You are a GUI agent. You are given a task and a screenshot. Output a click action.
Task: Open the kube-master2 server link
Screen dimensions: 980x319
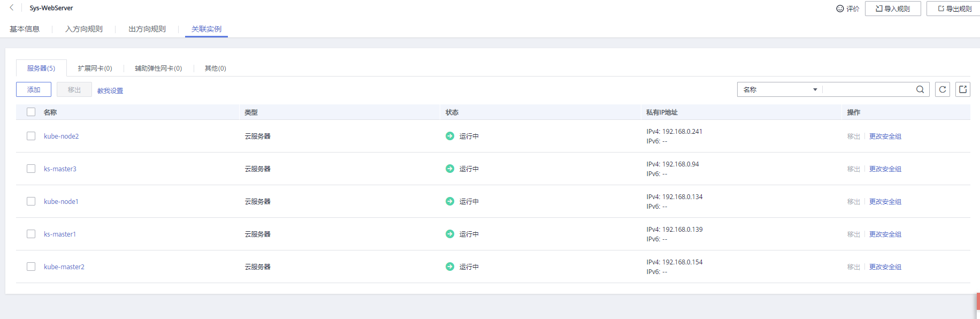(64, 267)
